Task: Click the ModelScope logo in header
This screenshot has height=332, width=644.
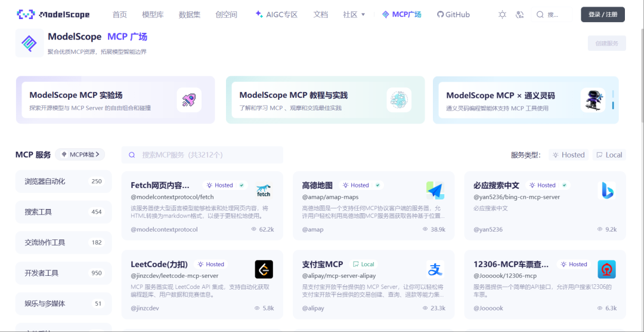Action: (53, 15)
